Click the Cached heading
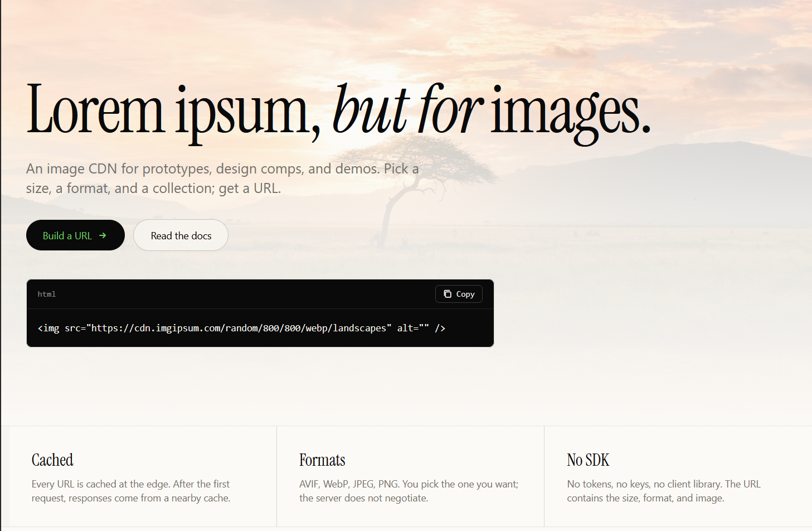Screen dimensions: 812x531 (x=52, y=460)
